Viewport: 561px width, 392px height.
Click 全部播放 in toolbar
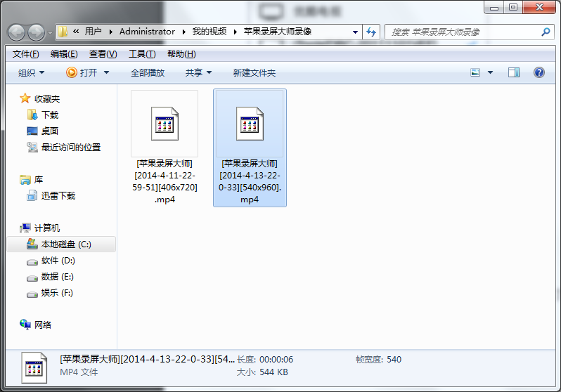point(148,73)
